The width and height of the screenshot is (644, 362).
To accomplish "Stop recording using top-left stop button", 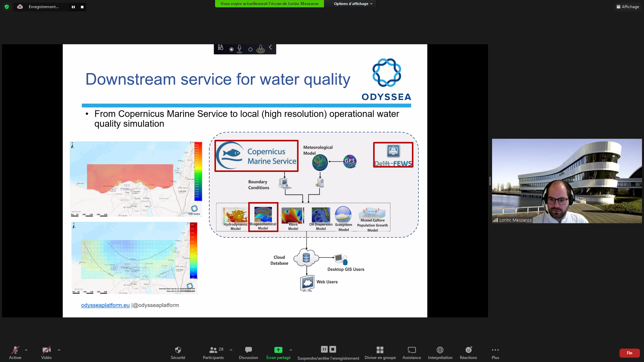I will (x=82, y=7).
